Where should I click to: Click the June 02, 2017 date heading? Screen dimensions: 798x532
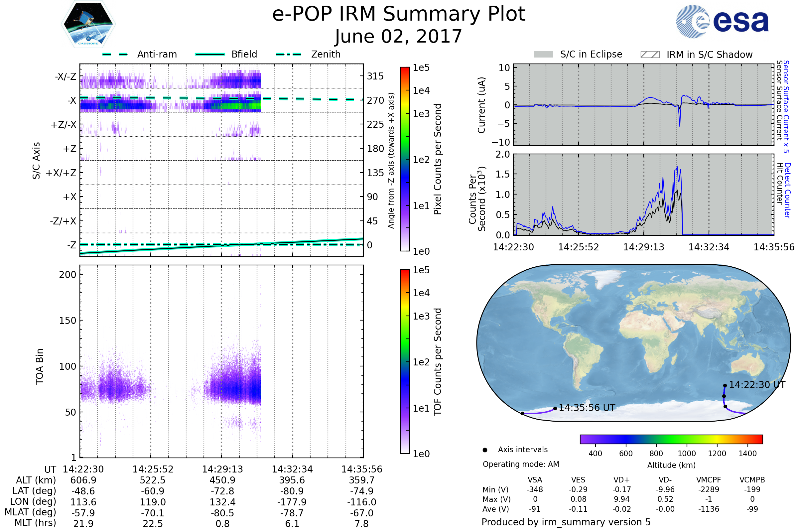(399, 37)
